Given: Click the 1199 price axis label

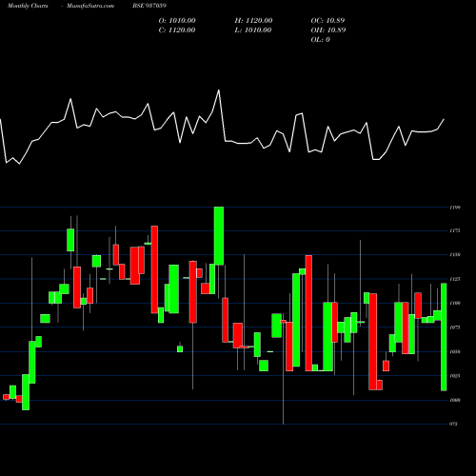Looking at the screenshot, I should pyautogui.click(x=455, y=208).
